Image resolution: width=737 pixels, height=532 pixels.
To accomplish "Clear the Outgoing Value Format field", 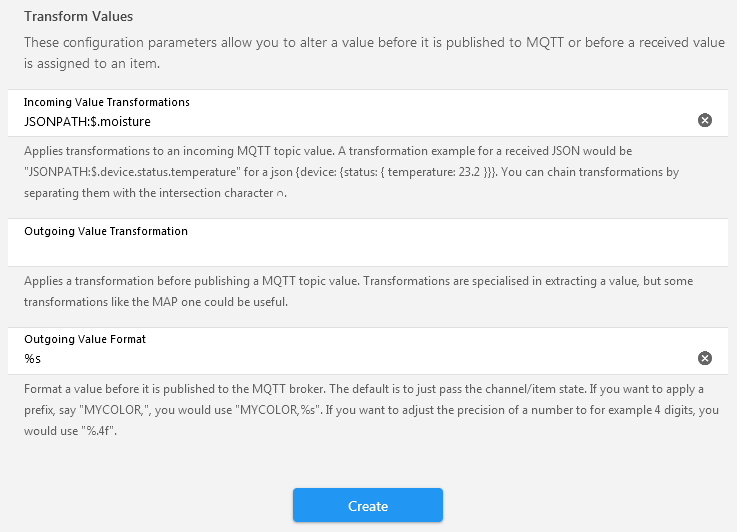I will pyautogui.click(x=705, y=358).
